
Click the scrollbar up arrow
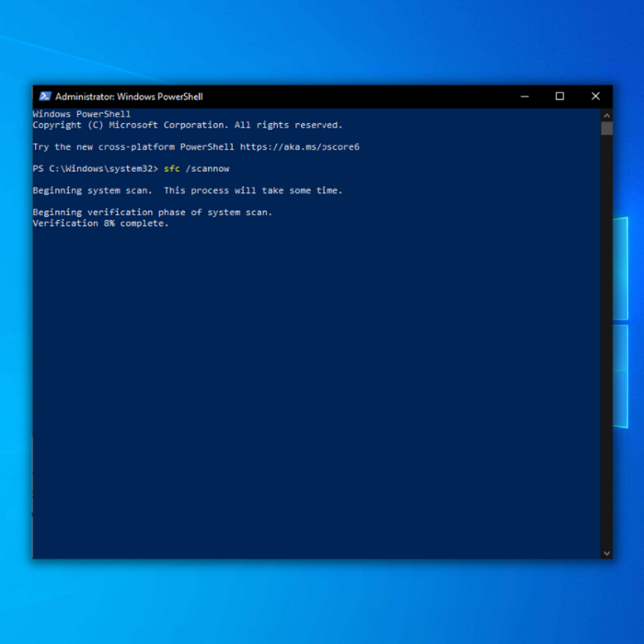(x=606, y=115)
